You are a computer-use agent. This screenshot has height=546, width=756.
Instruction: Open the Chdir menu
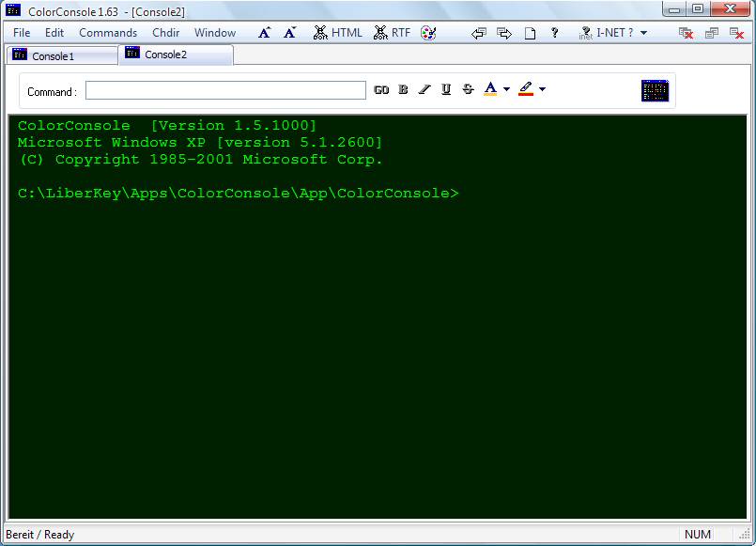[x=166, y=33]
